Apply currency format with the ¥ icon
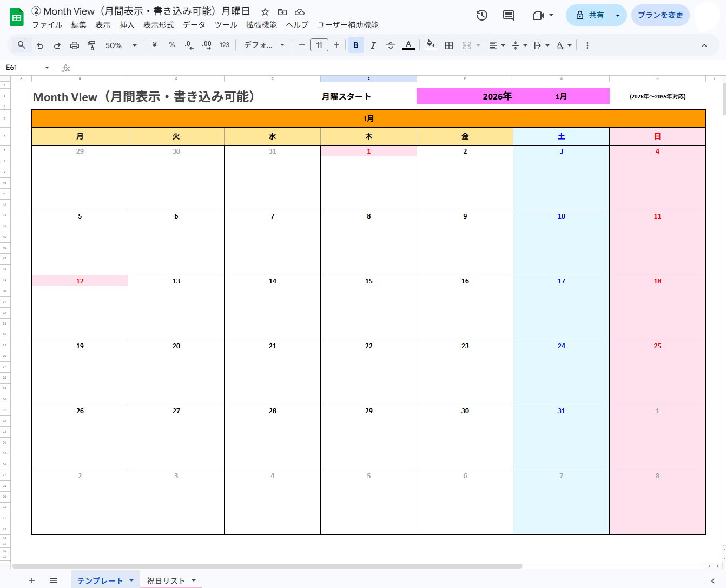 click(154, 45)
